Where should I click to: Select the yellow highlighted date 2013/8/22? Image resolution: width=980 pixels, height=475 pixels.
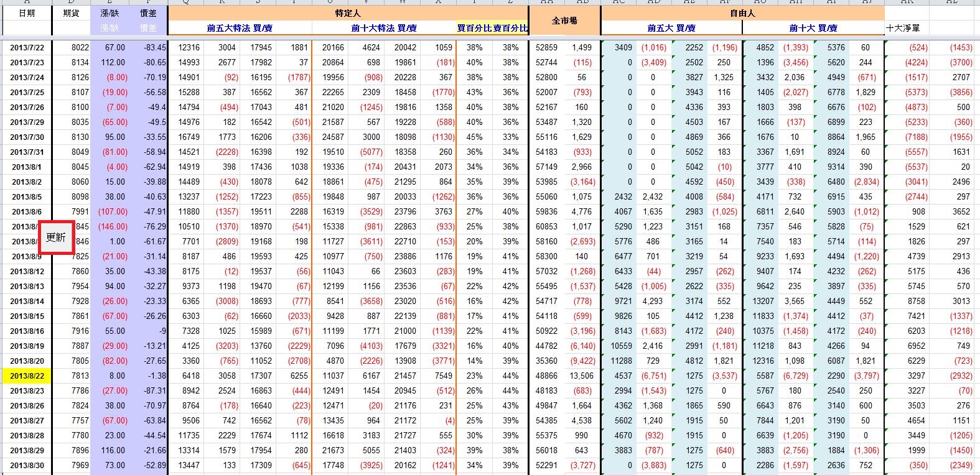[27, 376]
